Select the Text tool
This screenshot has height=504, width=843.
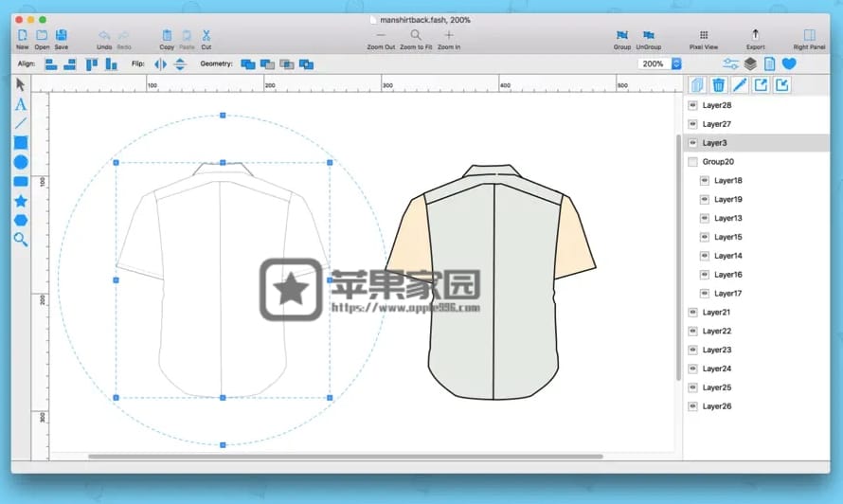pyautogui.click(x=21, y=104)
